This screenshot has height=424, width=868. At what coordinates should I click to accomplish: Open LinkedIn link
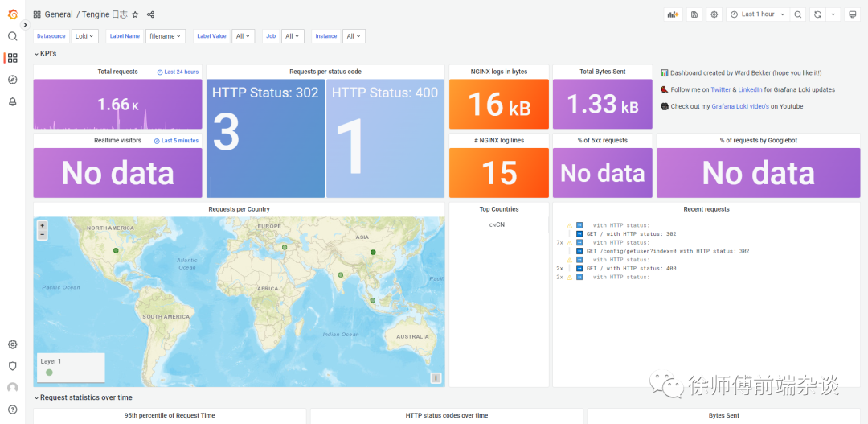tap(750, 89)
